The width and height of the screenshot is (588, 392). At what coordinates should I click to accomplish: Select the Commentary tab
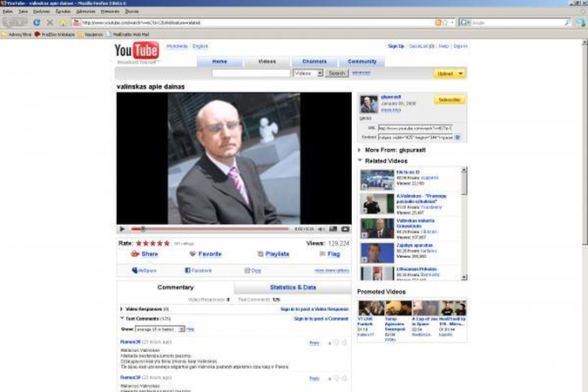(x=175, y=287)
